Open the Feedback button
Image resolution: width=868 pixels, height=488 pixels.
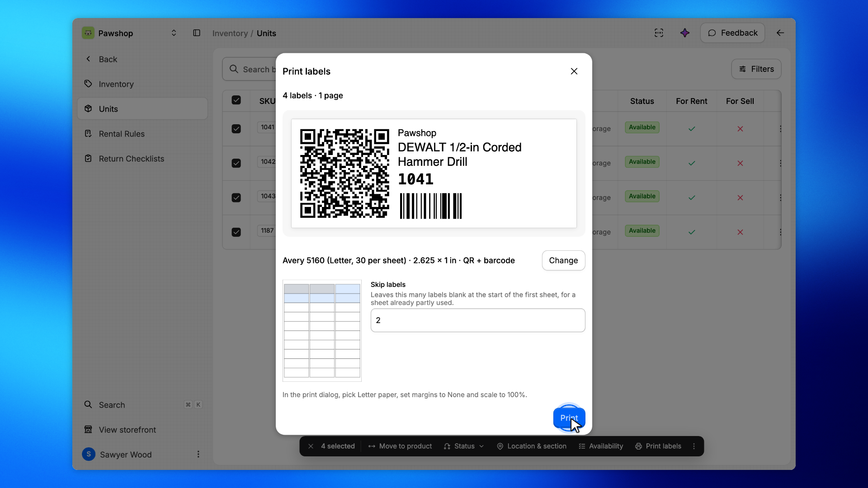tap(732, 33)
